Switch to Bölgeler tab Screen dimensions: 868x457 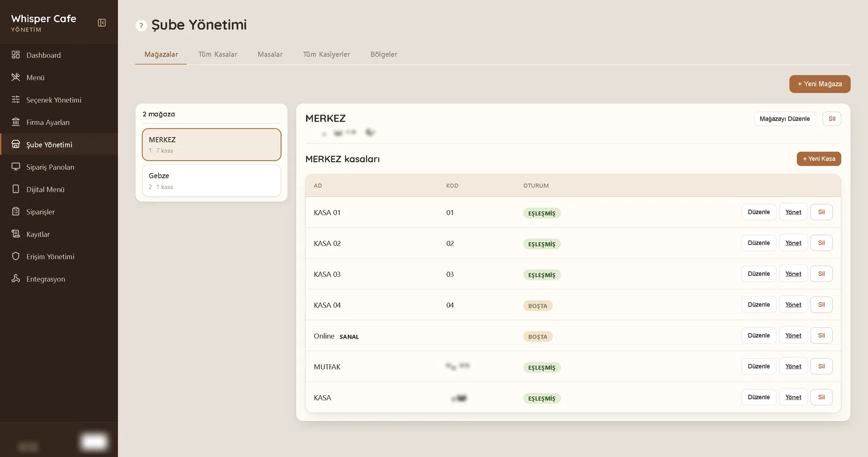coord(384,54)
